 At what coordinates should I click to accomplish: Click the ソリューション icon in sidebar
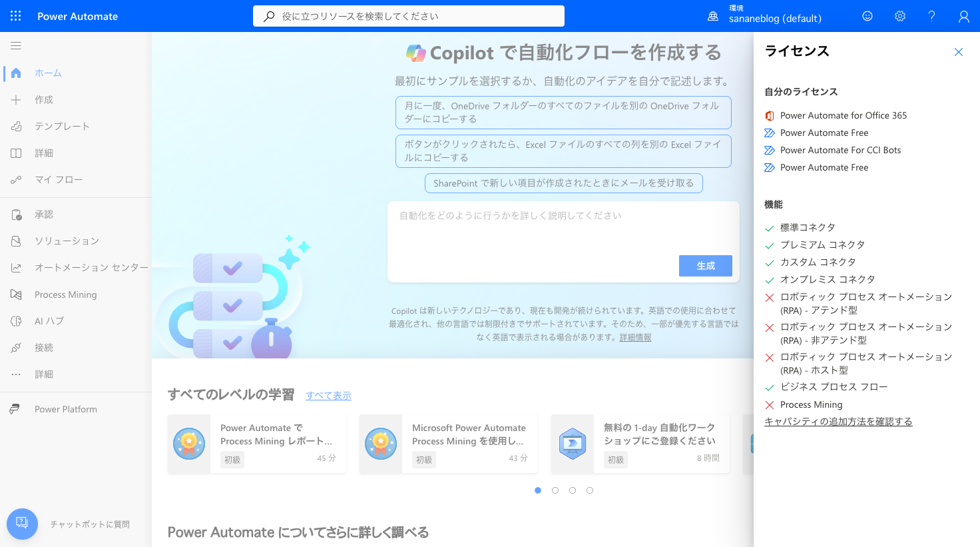16,241
